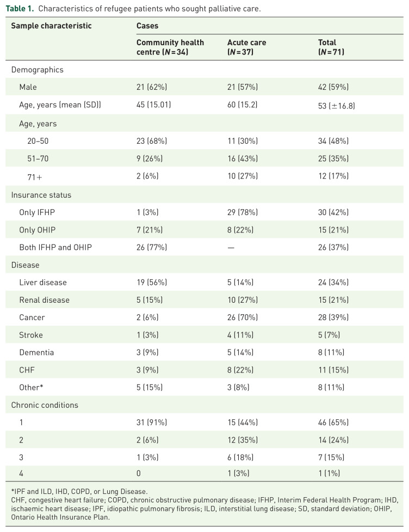409x532 pixels.
Task: Click the 'Insurance status' section label
Action: [x=41, y=194]
